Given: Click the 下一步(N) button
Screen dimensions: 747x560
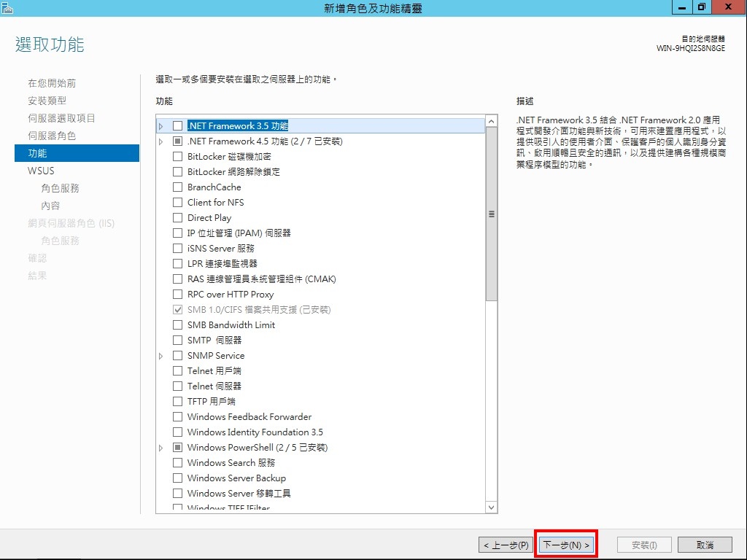Looking at the screenshot, I should tap(566, 545).
